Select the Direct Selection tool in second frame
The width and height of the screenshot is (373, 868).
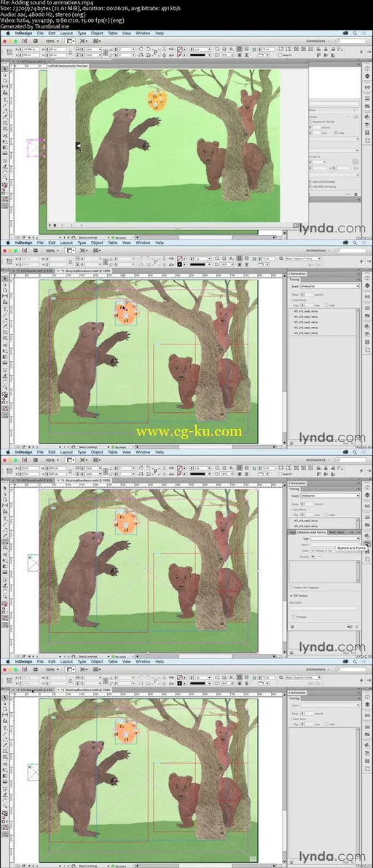point(5,285)
